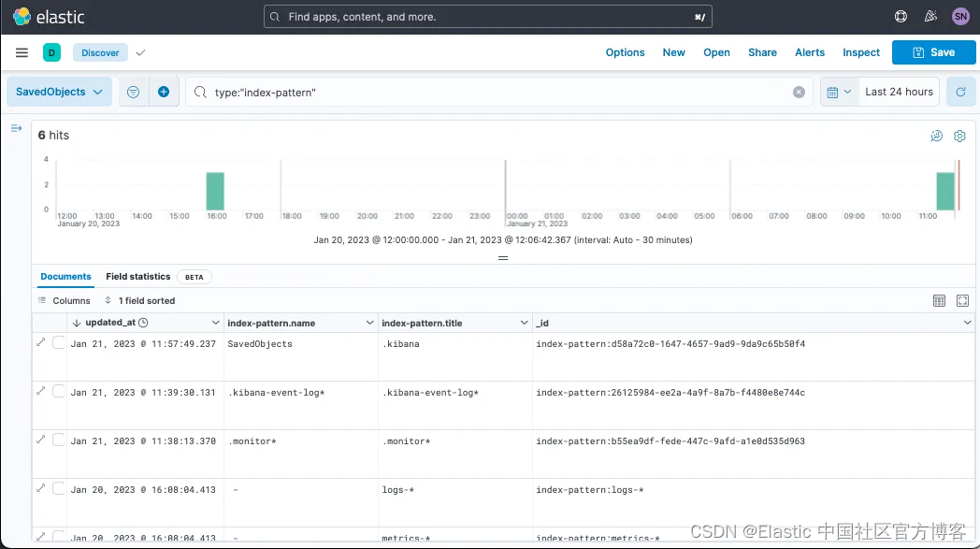Refresh the query results
The width and height of the screenshot is (980, 549).
960,92
